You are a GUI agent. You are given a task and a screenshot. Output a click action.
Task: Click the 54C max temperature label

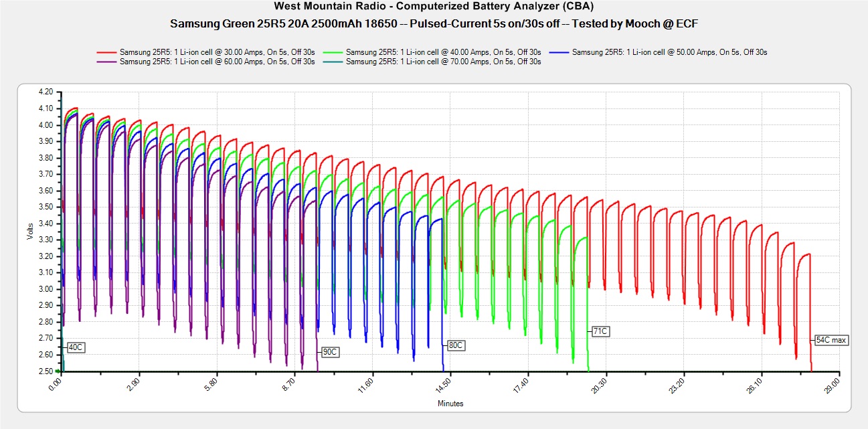831,340
